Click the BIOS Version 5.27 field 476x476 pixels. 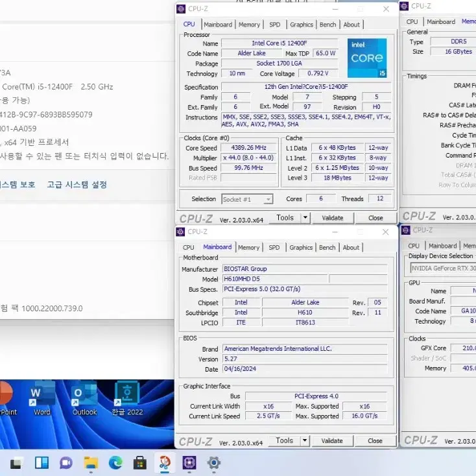coord(305,359)
